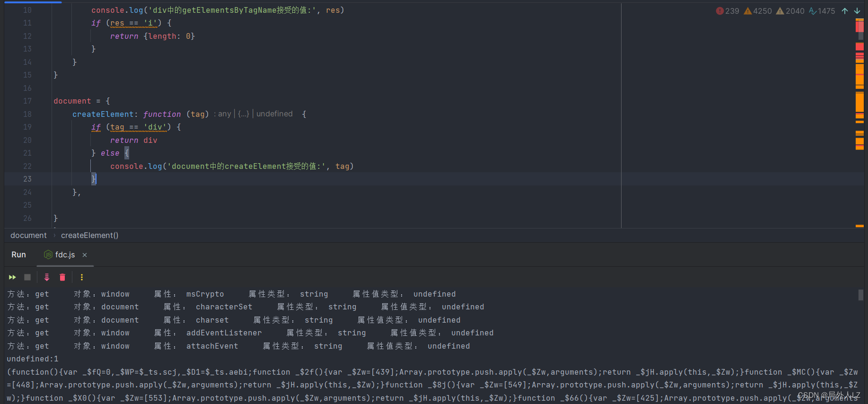Select 'document' in the breadcrumb bar
Image resolution: width=868 pixels, height=404 pixels.
tap(28, 235)
